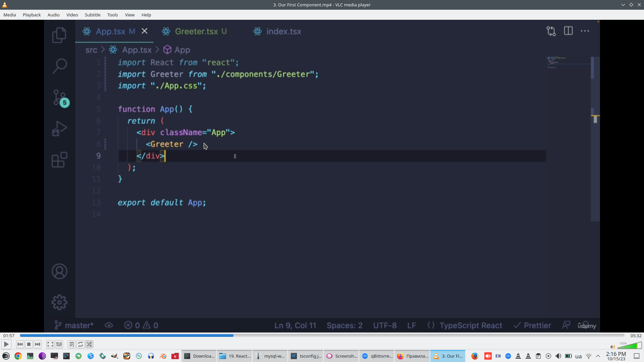Image resolution: width=644 pixels, height=362 pixels.
Task: Switch to qBittorrent taskbar window
Action: [x=377, y=356]
